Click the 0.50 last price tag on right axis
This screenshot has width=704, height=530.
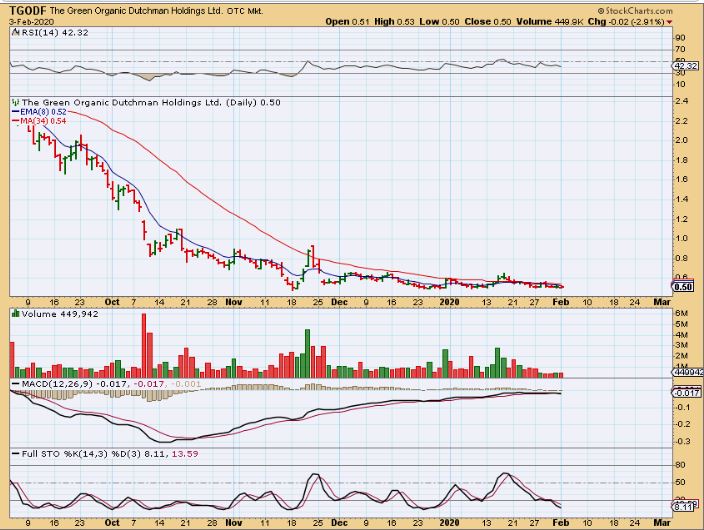pyautogui.click(x=684, y=287)
